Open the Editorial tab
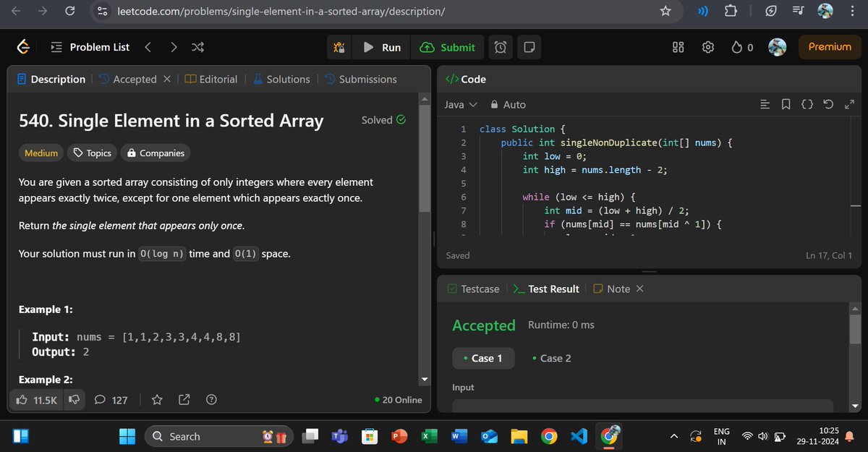The height and width of the screenshot is (452, 868). click(210, 79)
